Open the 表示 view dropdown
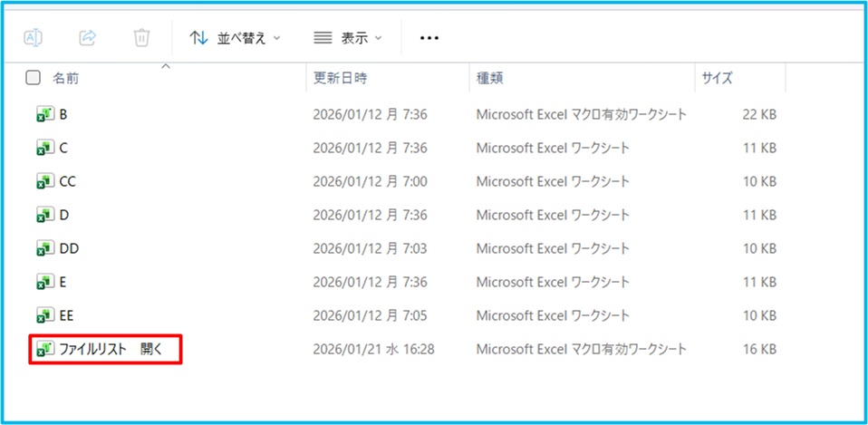 tap(347, 38)
